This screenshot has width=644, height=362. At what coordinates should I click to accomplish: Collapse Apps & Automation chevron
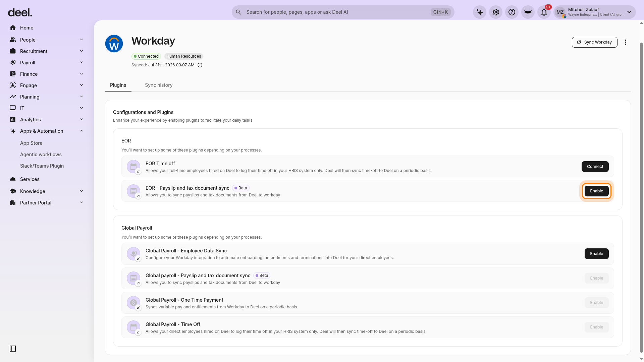pyautogui.click(x=82, y=131)
